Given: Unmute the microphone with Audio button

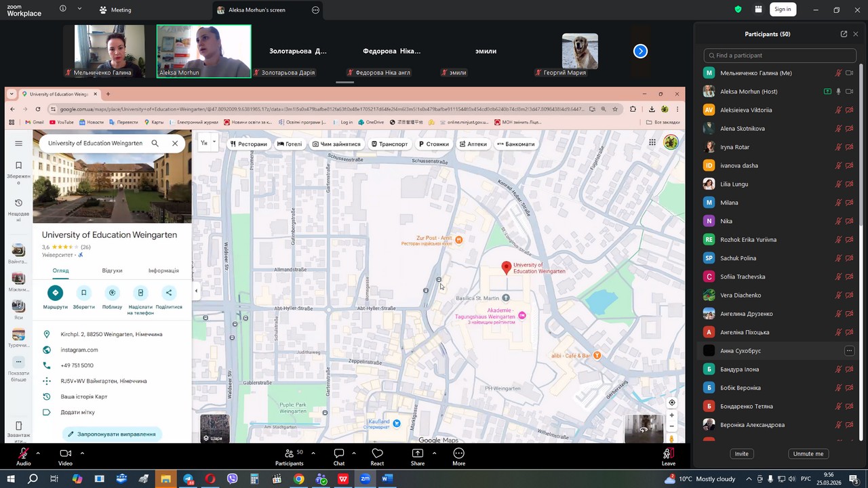Looking at the screenshot, I should coord(24,454).
